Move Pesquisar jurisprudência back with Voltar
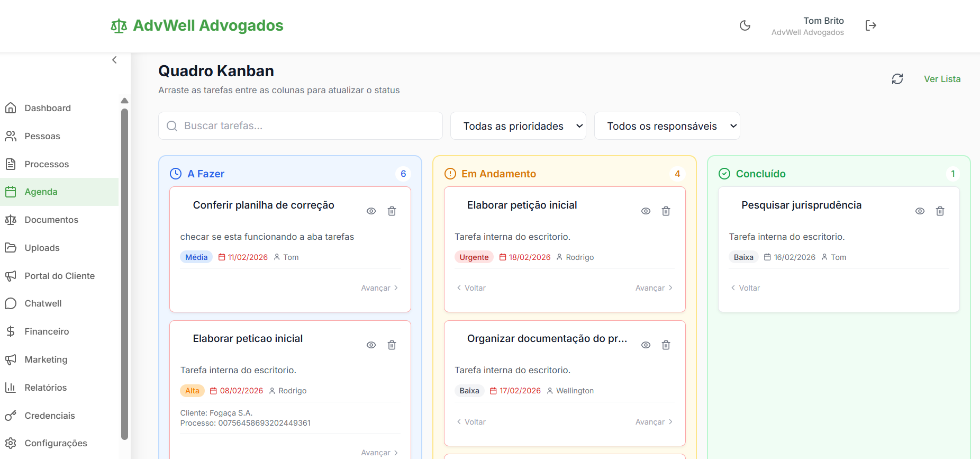The image size is (980, 459). click(x=745, y=288)
